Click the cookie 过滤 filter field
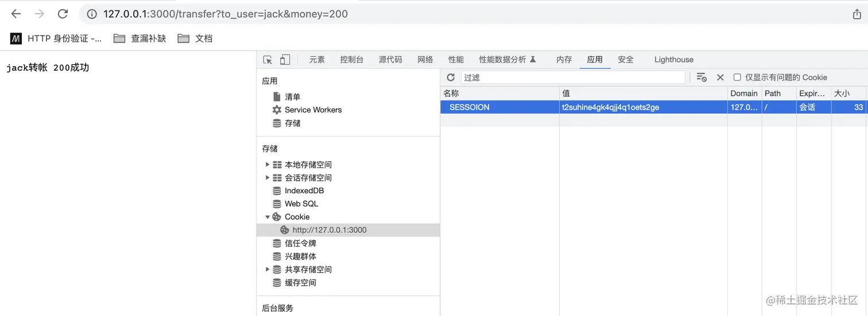Screen dimensions: 868x316 [x=573, y=77]
